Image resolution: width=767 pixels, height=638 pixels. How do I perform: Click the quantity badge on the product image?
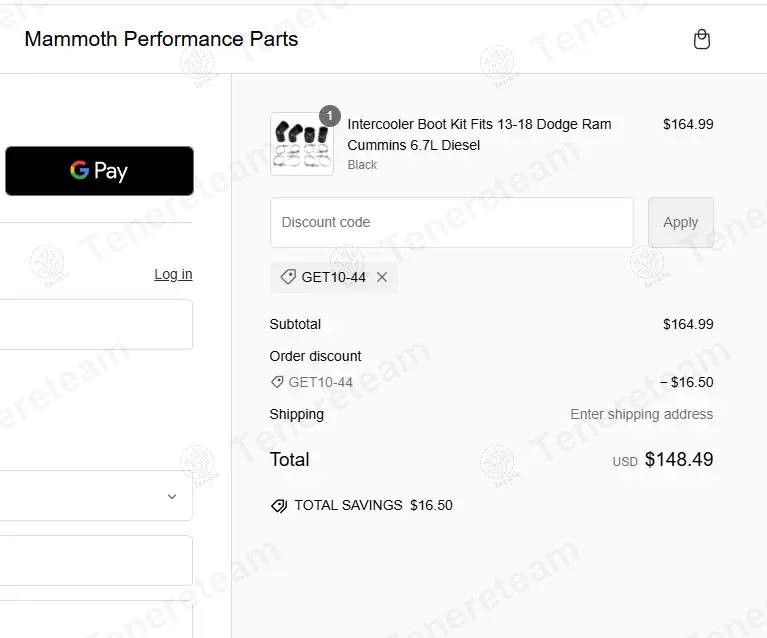(329, 115)
